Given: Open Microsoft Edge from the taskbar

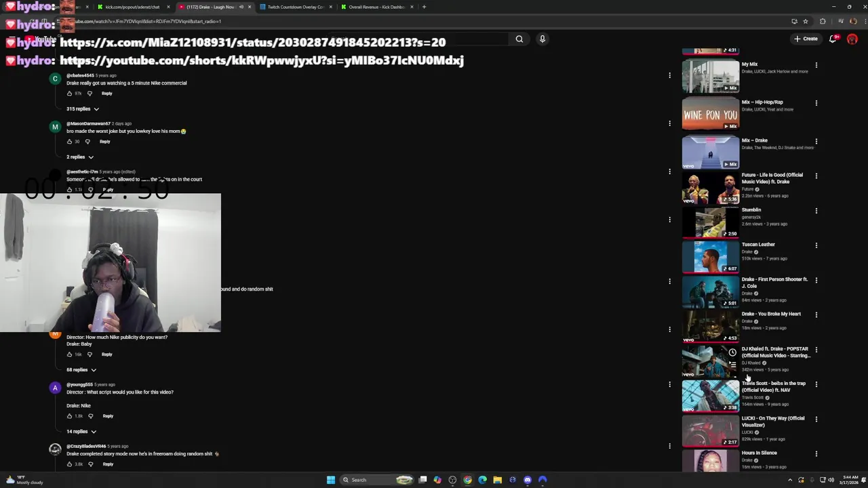Looking at the screenshot, I should click(x=482, y=480).
